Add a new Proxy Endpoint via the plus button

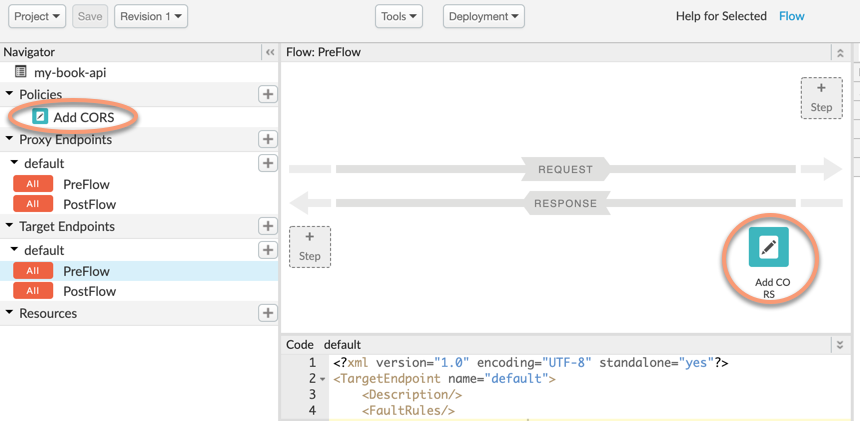coord(268,139)
